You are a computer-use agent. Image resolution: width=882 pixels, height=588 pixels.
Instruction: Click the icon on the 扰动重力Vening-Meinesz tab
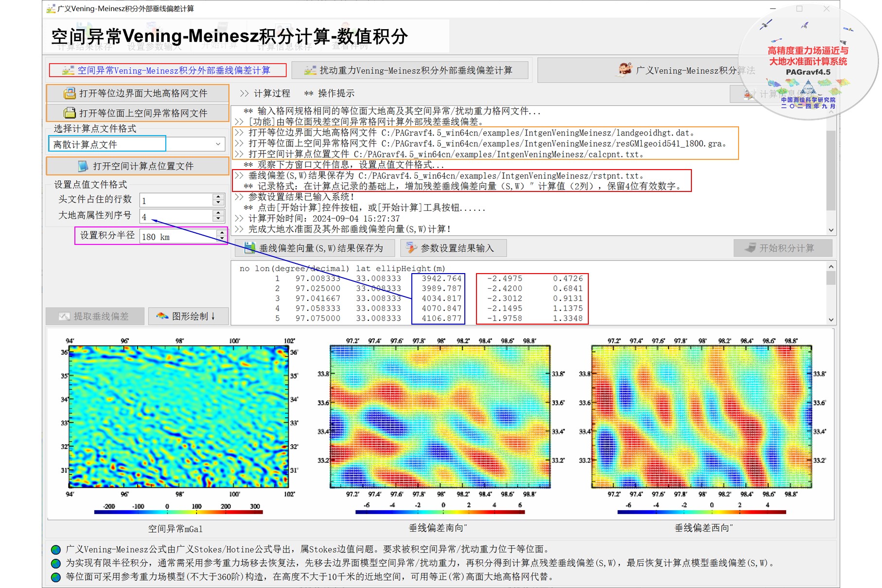pyautogui.click(x=310, y=70)
